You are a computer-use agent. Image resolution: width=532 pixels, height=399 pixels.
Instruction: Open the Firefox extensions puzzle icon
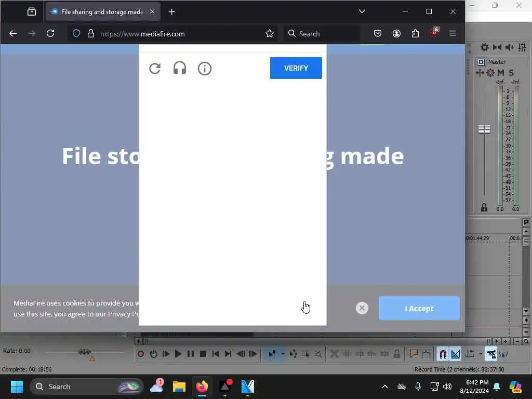[x=415, y=34]
